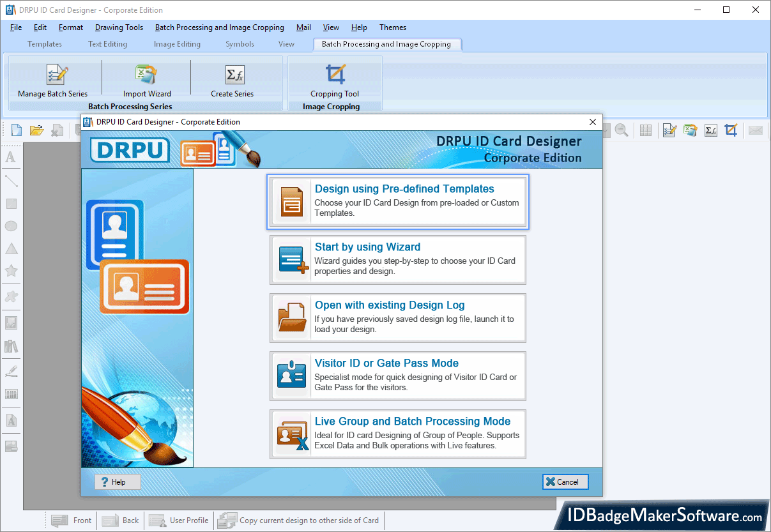
Task: Click the Help button in dialog
Action: point(118,482)
